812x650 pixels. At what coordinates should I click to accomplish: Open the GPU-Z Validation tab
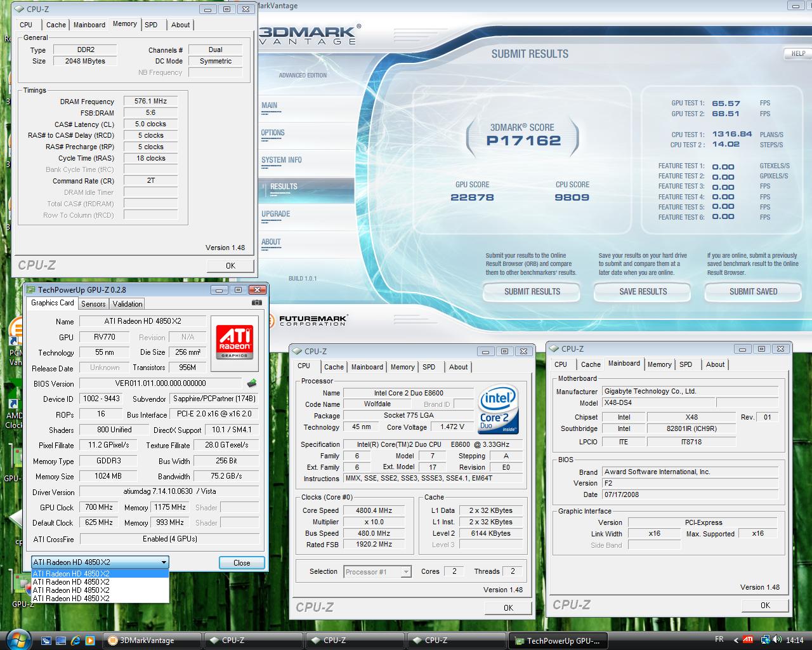(x=128, y=303)
